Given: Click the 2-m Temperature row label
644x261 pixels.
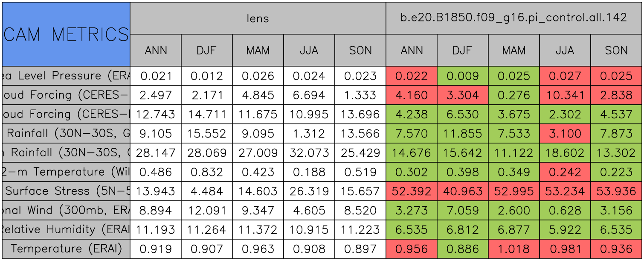Looking at the screenshot, I should click(66, 172).
